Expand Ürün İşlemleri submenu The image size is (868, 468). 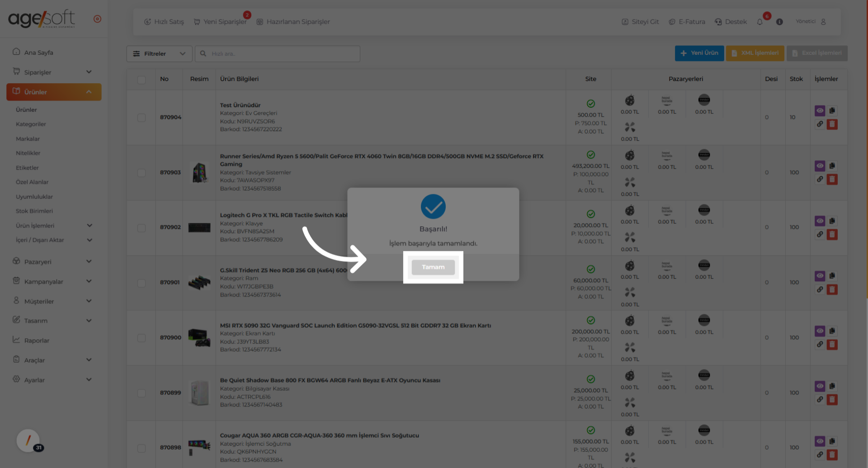[x=54, y=226]
